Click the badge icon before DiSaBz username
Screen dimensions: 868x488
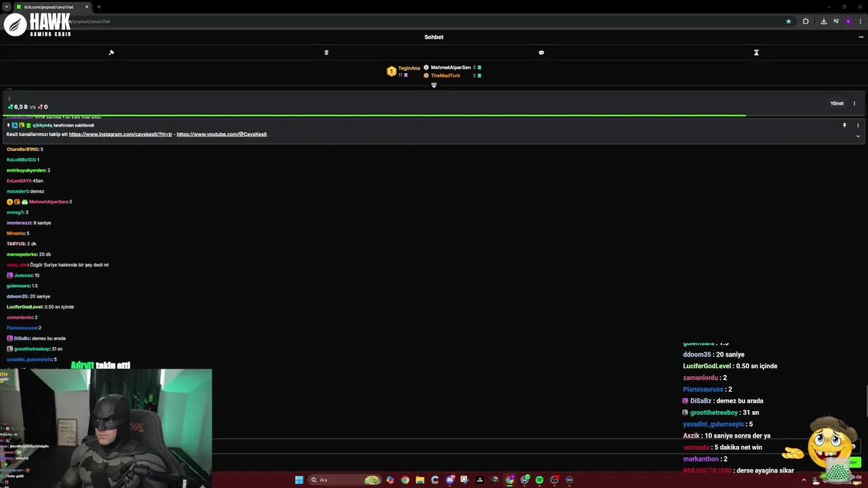(9, 338)
